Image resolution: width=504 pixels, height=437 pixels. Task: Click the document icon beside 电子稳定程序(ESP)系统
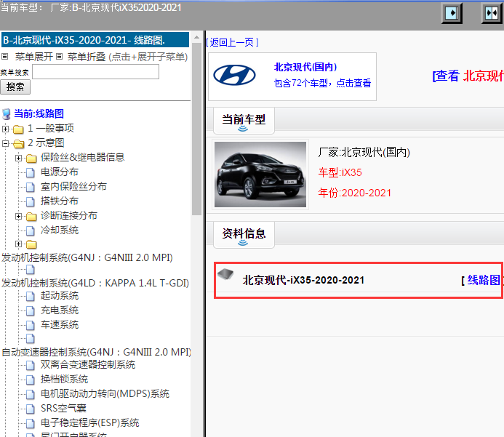(31, 423)
